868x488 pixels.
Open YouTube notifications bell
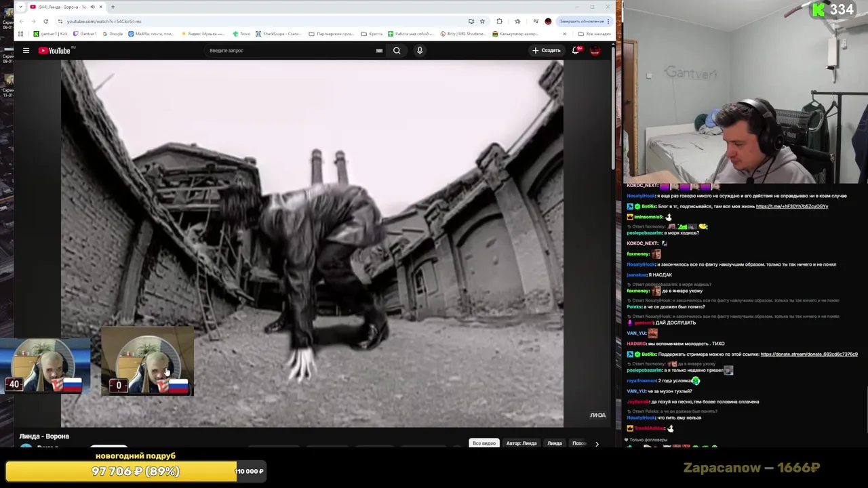click(x=576, y=50)
